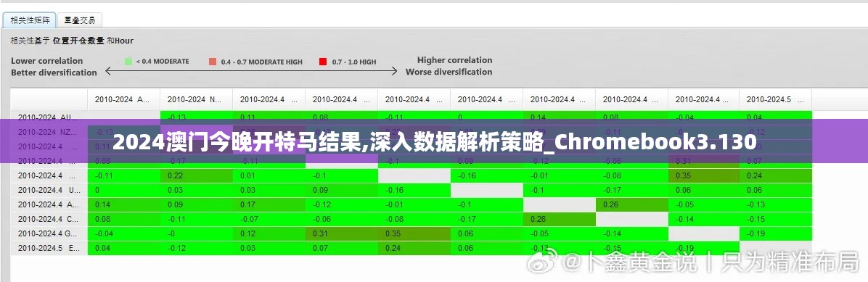The height and width of the screenshot is (282, 868).
Task: Click the -0.19 cell in the G... row
Action: [x=776, y=233]
